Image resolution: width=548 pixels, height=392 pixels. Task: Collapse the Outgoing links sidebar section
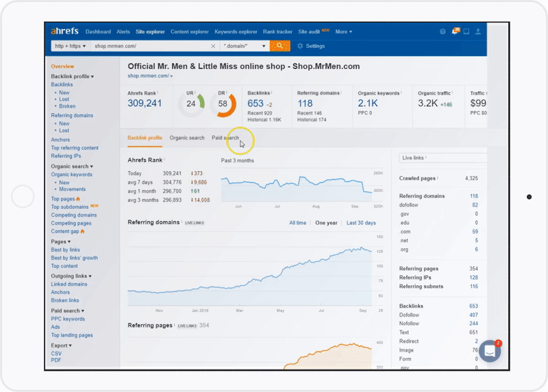[x=71, y=275]
